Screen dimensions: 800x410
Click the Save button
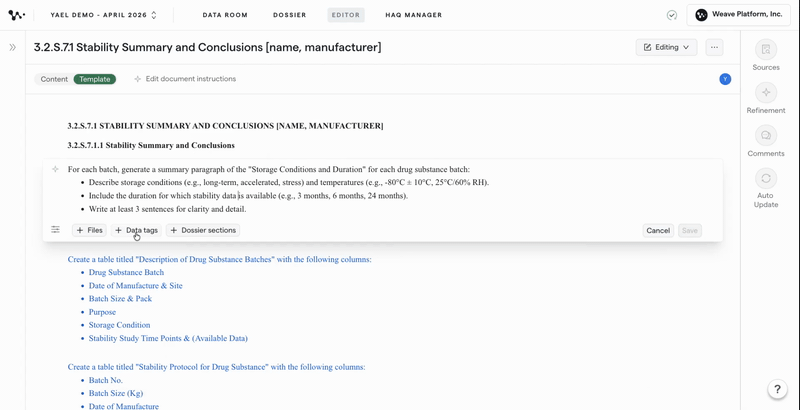[690, 230]
